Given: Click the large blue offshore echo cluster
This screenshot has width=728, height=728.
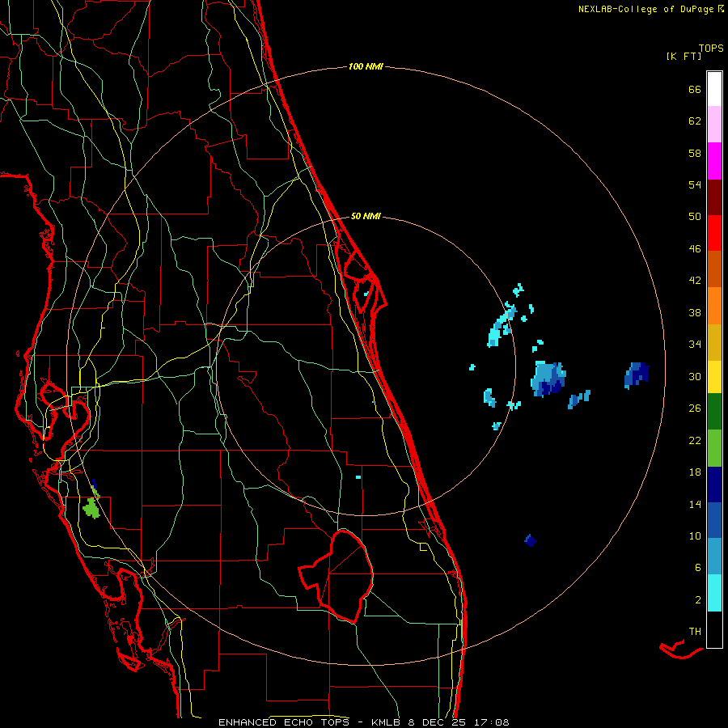Looking at the screenshot, I should point(548,379).
